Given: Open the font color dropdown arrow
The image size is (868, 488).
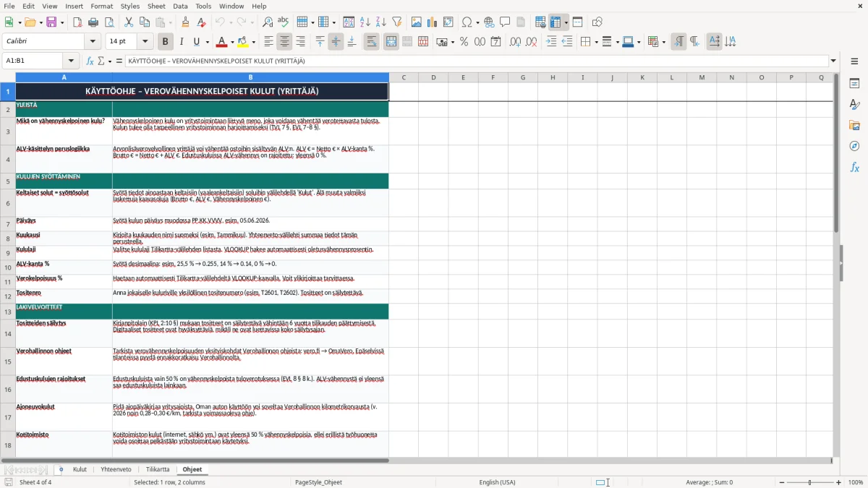Looking at the screenshot, I should [x=231, y=42].
